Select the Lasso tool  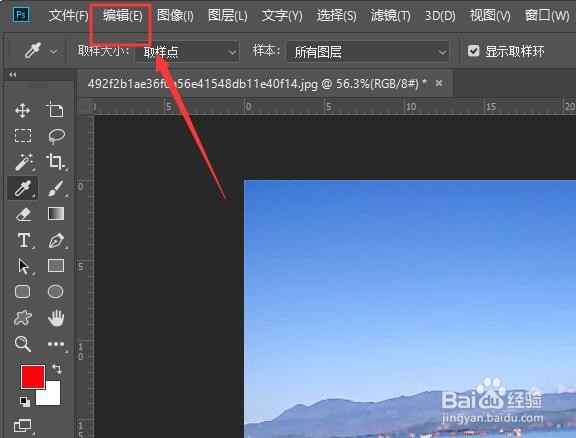[x=56, y=136]
